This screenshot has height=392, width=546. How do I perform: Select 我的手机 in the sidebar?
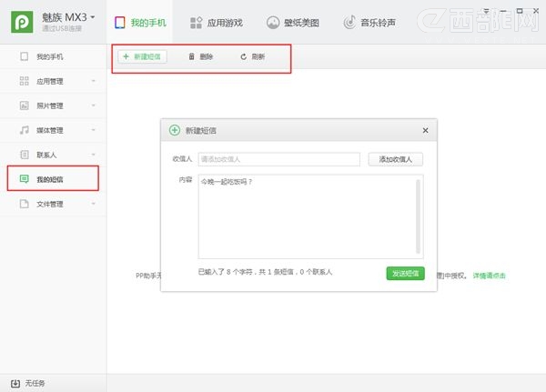(50, 57)
